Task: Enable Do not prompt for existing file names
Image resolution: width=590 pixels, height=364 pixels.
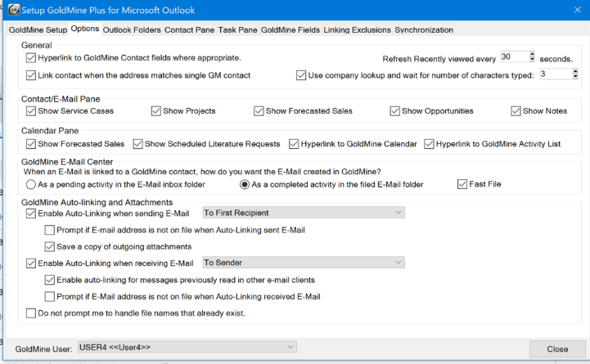Action: 31,312
